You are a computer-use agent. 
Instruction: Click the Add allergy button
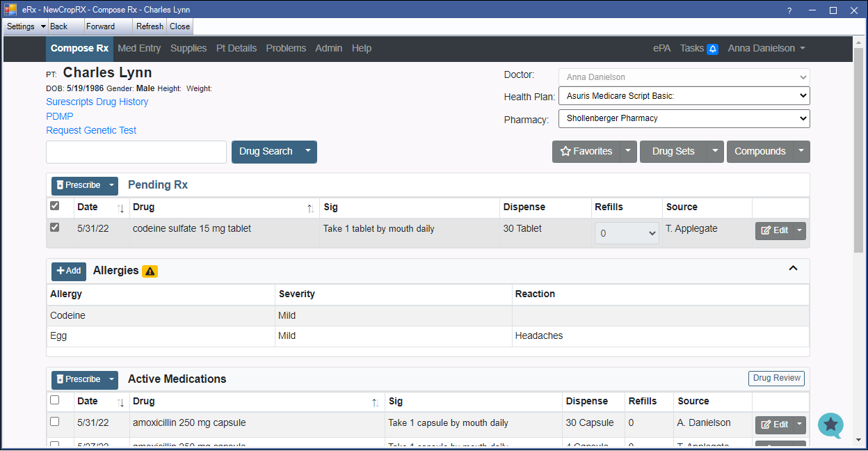pos(69,271)
